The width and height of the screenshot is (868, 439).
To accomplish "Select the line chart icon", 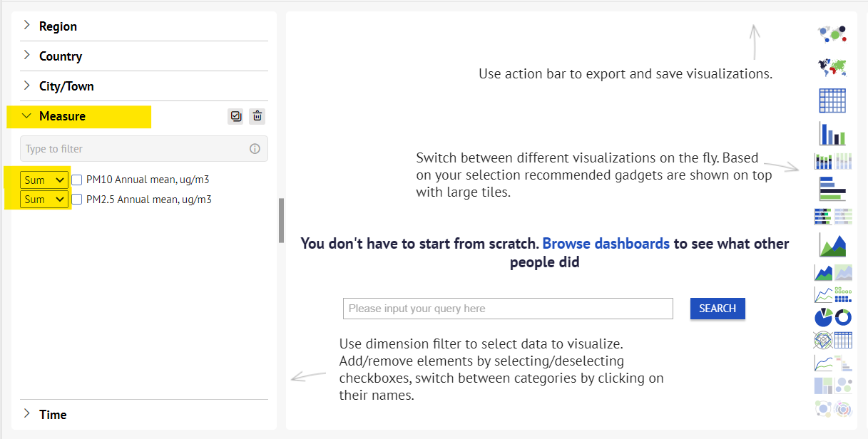I will 823,294.
